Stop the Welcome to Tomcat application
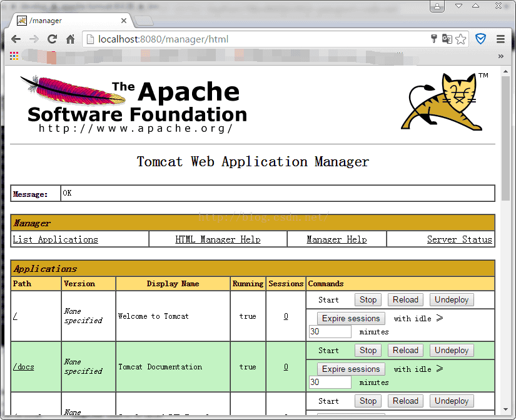Image resolution: width=516 pixels, height=420 pixels. point(368,299)
